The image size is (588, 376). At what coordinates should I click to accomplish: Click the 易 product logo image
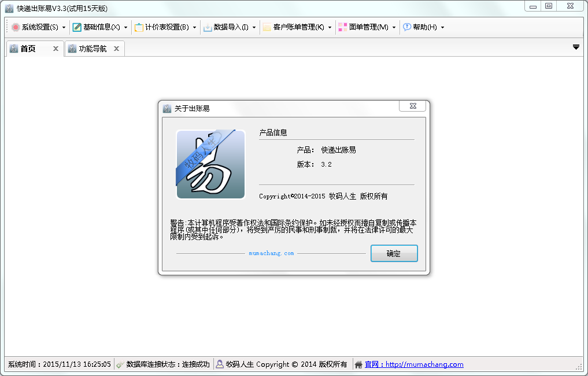[210, 164]
